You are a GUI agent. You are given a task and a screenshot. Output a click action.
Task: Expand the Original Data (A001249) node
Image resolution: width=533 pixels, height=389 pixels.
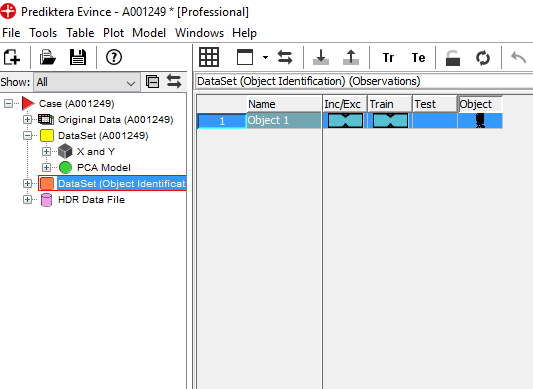[28, 119]
